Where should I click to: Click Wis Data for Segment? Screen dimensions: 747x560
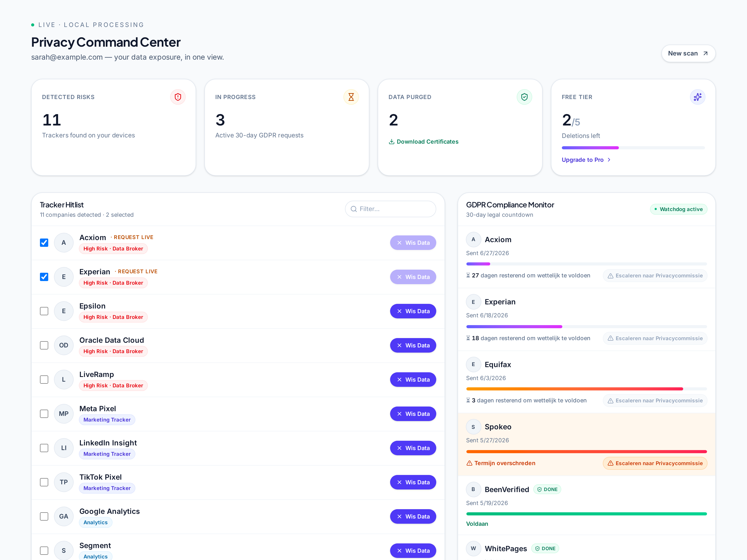pyautogui.click(x=413, y=551)
